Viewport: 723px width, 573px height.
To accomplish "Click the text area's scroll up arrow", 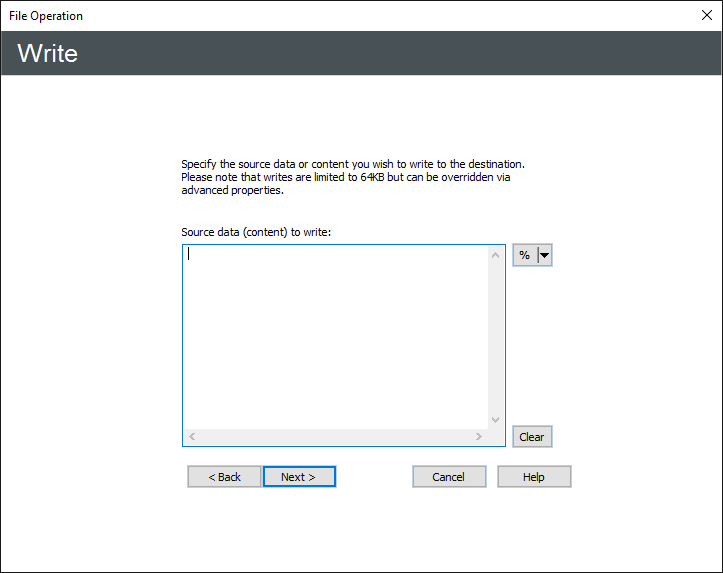I will point(496,255).
